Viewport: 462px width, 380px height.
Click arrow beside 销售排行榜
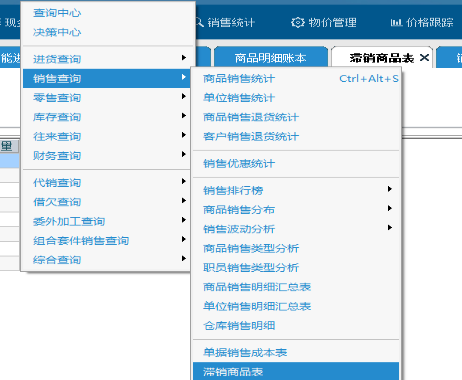390,189
